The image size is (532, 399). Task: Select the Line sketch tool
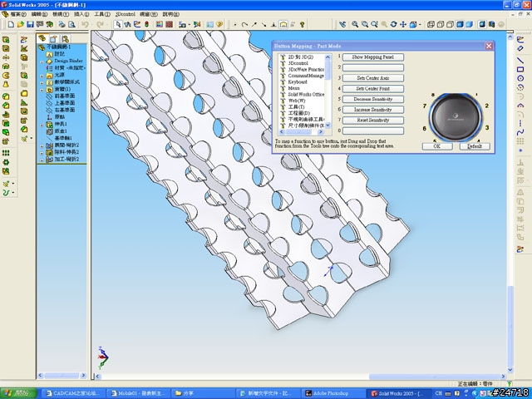520,61
